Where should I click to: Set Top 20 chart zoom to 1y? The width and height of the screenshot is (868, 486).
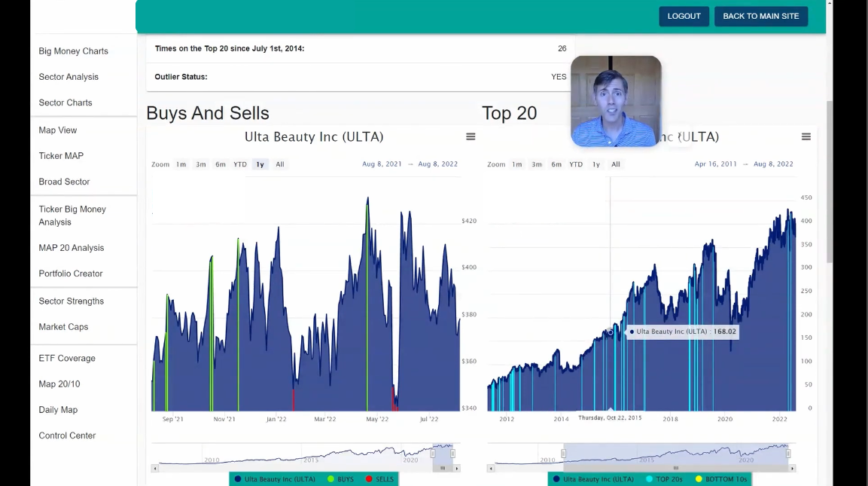596,164
